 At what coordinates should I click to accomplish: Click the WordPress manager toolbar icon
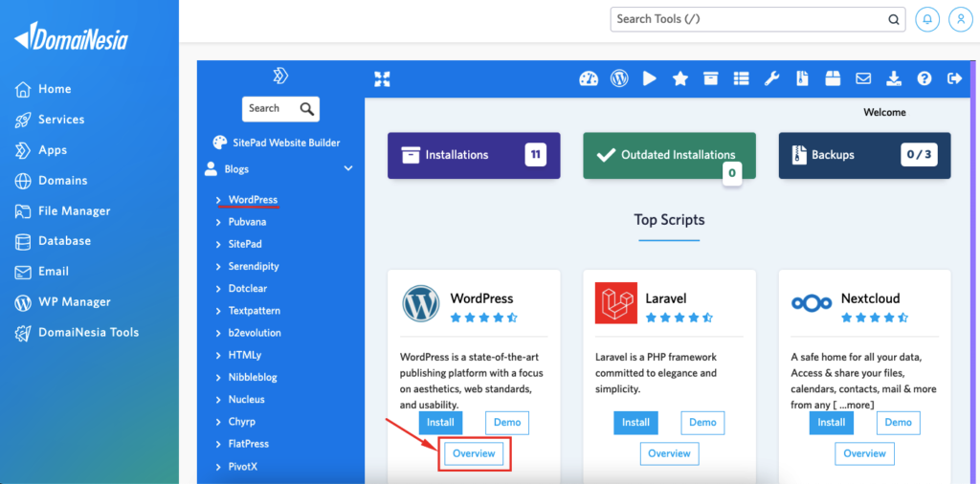619,78
